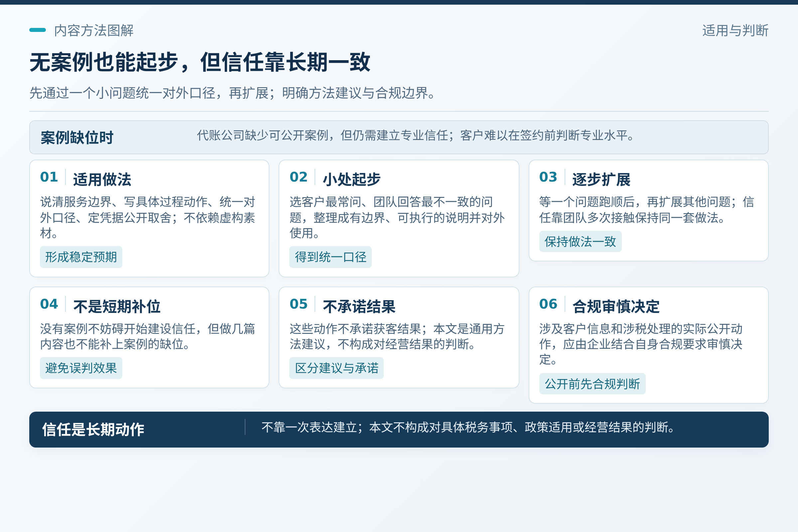Image resolution: width=798 pixels, height=532 pixels.
Task: Click the 合规审慎决定 card heading
Action: [x=616, y=306]
